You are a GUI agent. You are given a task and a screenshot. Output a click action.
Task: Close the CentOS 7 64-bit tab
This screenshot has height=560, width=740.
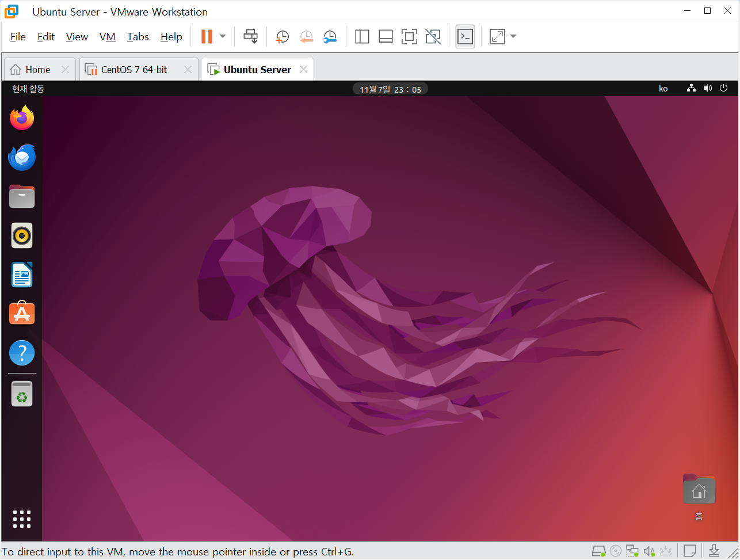pyautogui.click(x=188, y=70)
